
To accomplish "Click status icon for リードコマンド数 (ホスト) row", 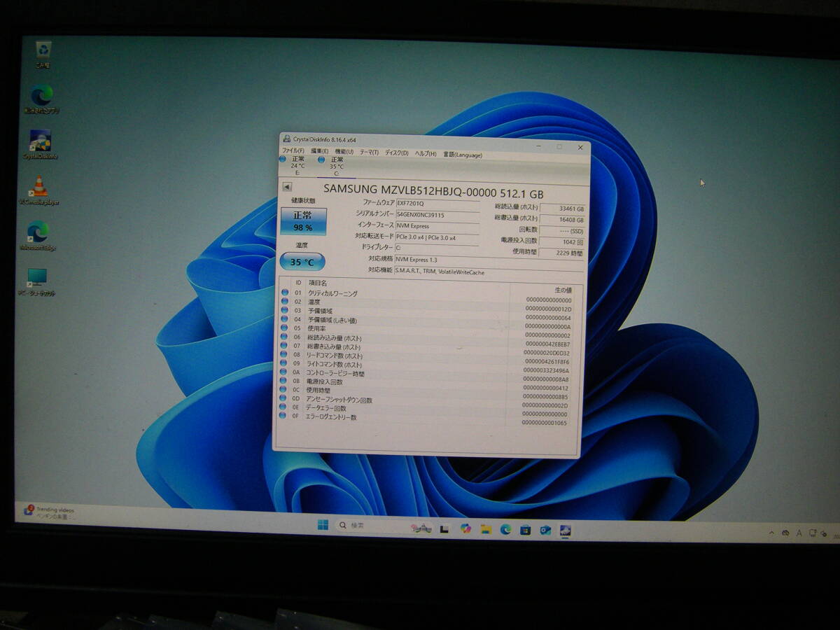I will tap(285, 354).
